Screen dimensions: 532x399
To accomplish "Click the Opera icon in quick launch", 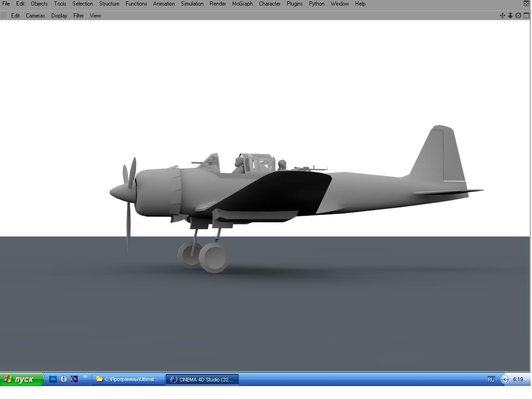I will (x=64, y=379).
